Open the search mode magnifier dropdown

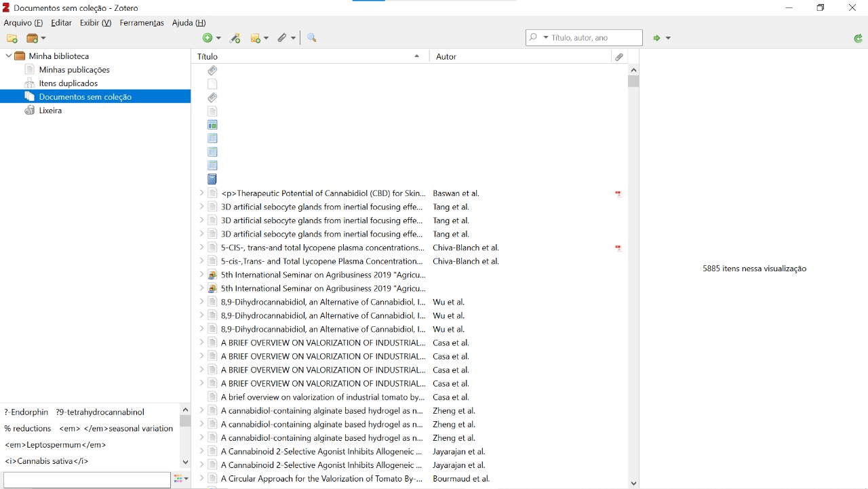538,38
